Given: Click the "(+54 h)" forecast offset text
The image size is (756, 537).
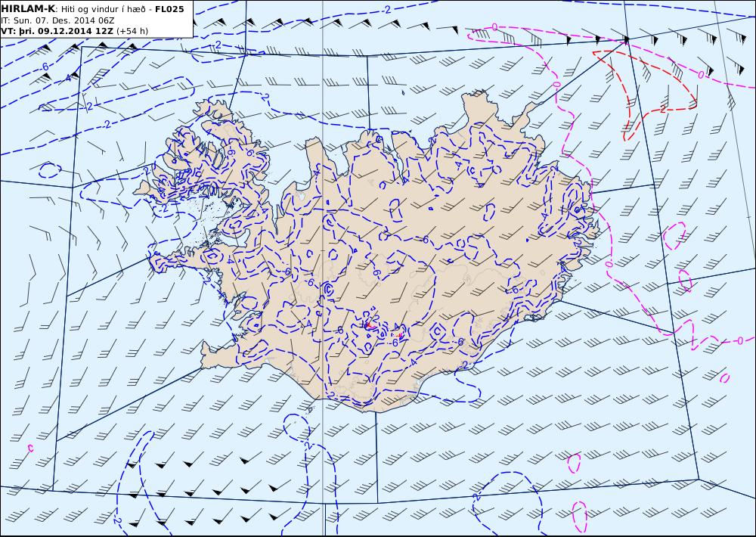Looking at the screenshot, I should [132, 31].
